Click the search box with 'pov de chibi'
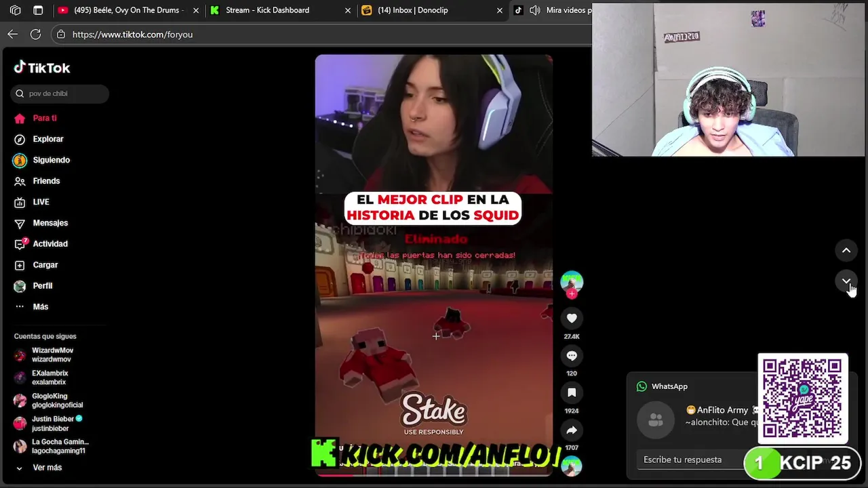 (60, 94)
